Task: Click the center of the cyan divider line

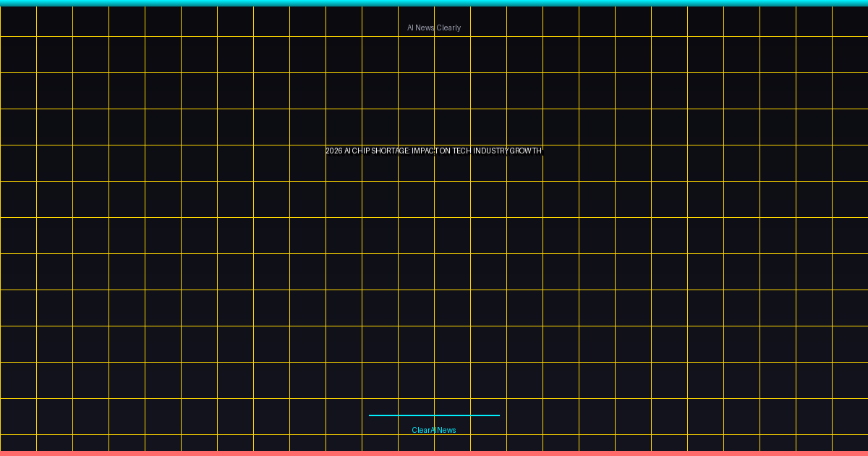Action: (434, 415)
